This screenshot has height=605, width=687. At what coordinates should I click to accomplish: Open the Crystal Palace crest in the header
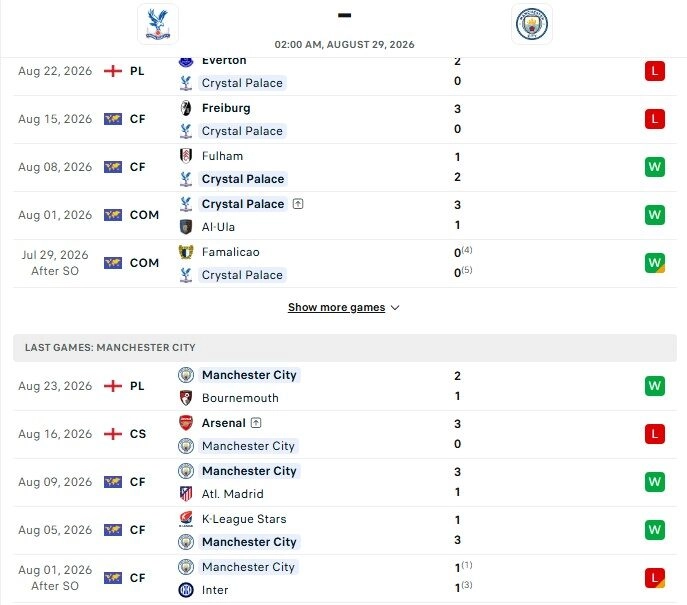coord(158,24)
